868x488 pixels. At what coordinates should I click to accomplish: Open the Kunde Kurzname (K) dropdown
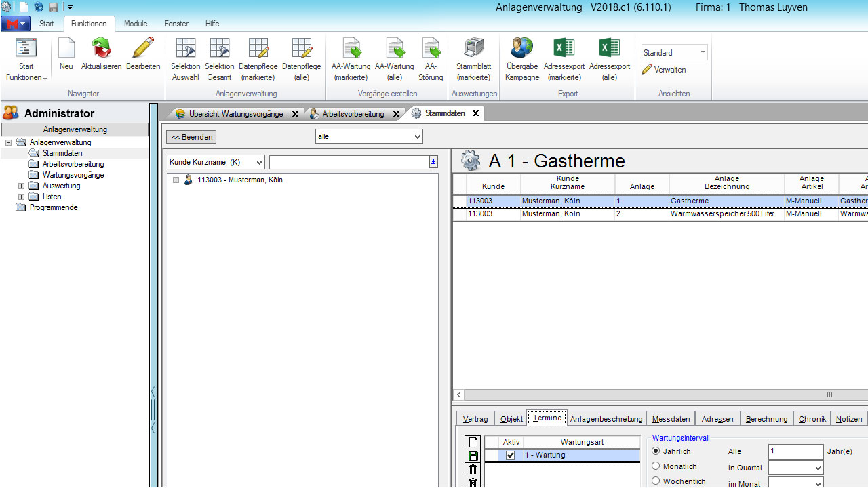[x=216, y=162]
